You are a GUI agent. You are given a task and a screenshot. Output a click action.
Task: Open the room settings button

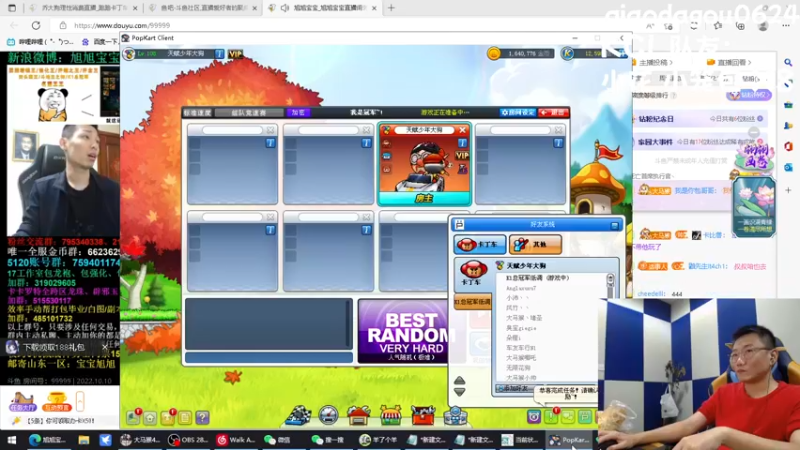point(518,112)
